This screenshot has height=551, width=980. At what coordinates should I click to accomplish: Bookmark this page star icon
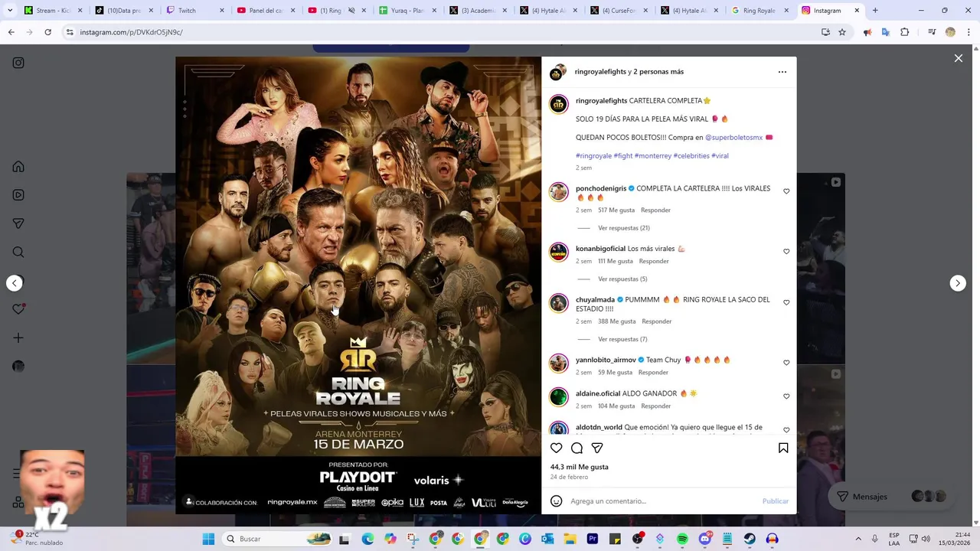pos(842,32)
